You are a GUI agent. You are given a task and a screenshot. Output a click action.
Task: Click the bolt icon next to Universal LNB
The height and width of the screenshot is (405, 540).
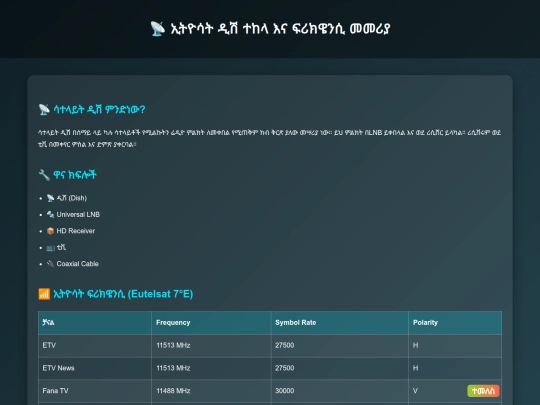pos(50,215)
